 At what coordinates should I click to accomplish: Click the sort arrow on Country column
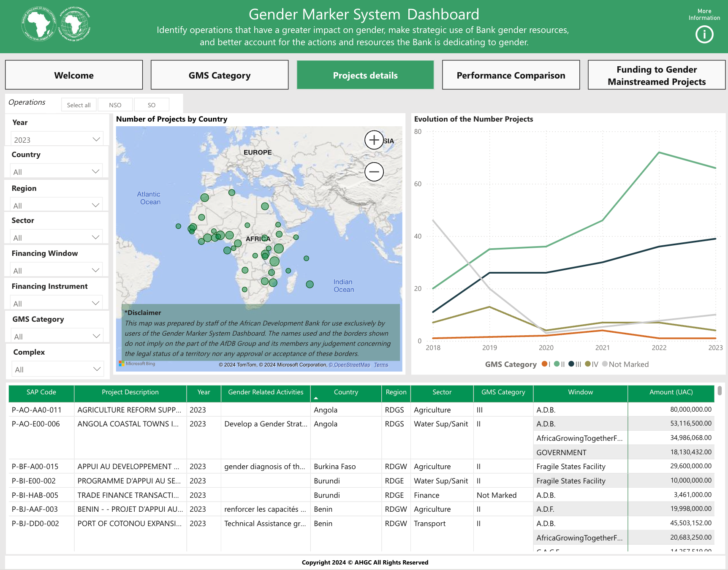pyautogui.click(x=316, y=398)
